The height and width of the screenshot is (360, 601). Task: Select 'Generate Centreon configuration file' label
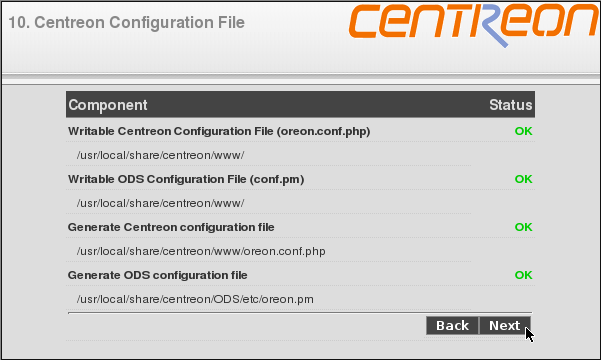click(x=171, y=227)
